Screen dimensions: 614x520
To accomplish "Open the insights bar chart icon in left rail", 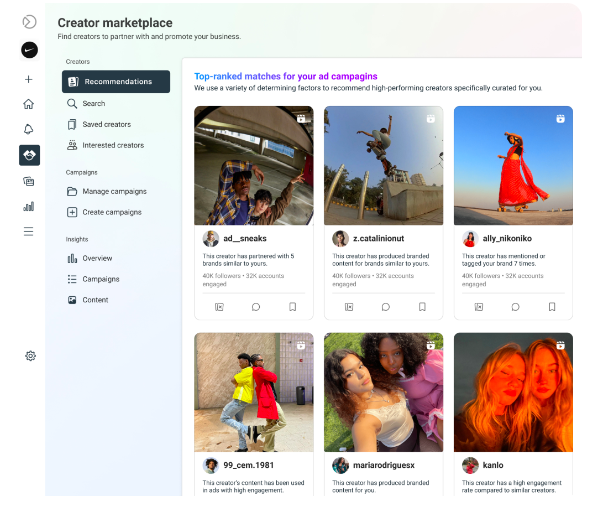I will coord(29,206).
